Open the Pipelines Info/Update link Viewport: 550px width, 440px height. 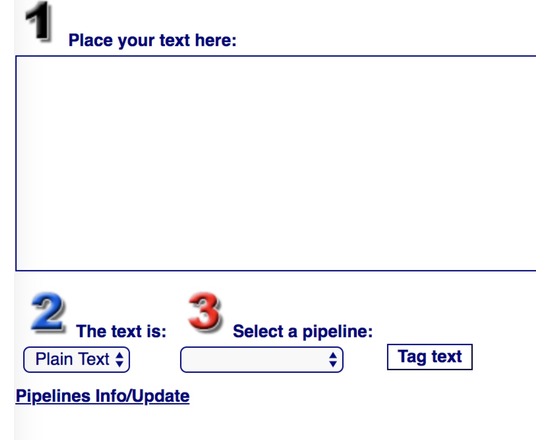coord(103,396)
